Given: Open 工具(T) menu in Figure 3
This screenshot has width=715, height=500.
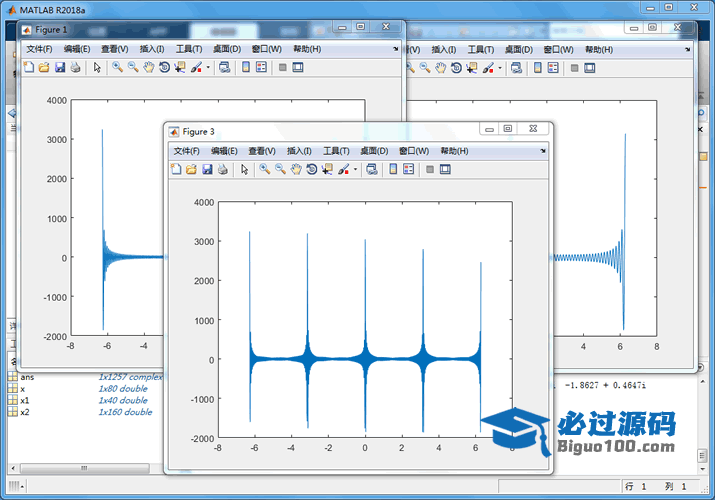Looking at the screenshot, I should [336, 151].
